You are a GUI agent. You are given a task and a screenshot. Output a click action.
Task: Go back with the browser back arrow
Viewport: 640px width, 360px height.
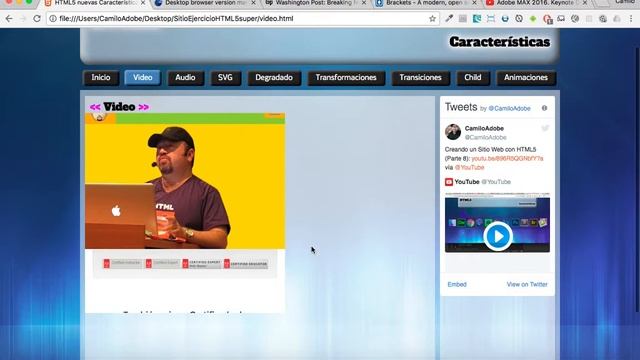(x=9, y=18)
